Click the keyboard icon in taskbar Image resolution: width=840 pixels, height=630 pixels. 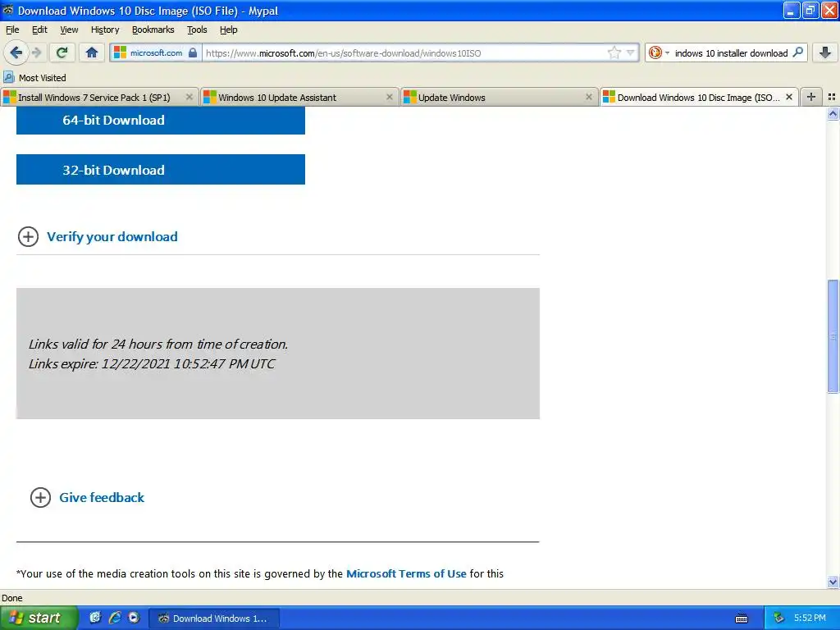742,619
